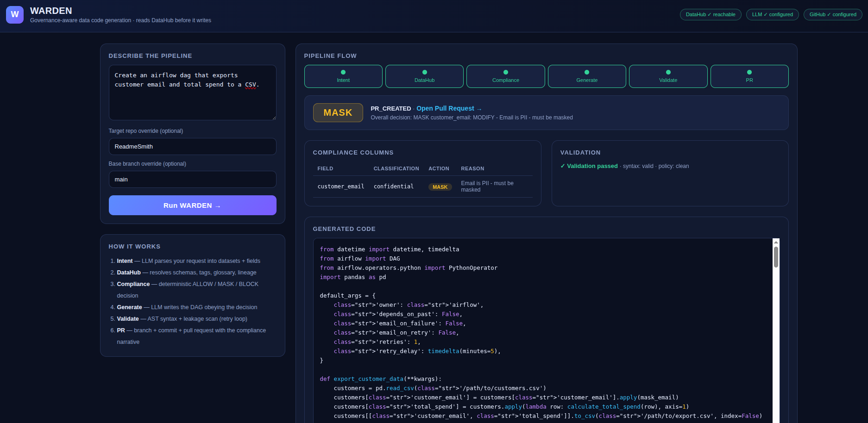
Task: Click the 'Intent' step in How It Works
Action: [x=189, y=261]
